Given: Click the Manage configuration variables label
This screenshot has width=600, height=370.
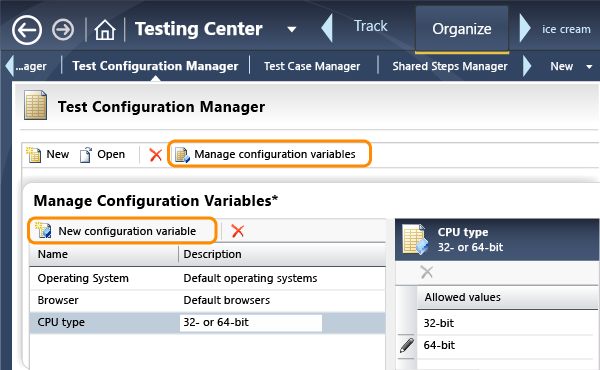Looking at the screenshot, I should click(275, 154).
